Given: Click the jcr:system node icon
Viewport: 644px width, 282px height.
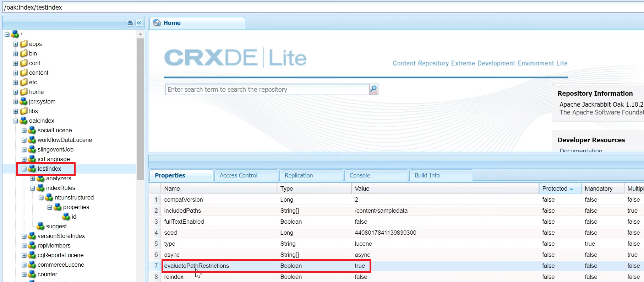Looking at the screenshot, I should (24, 101).
